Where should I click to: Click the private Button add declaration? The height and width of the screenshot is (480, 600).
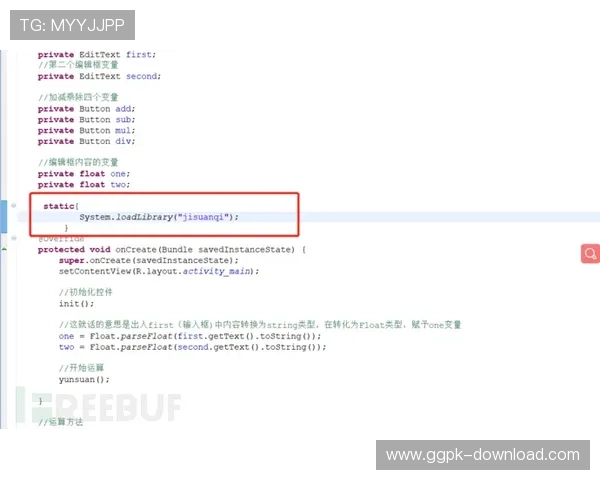pos(86,109)
